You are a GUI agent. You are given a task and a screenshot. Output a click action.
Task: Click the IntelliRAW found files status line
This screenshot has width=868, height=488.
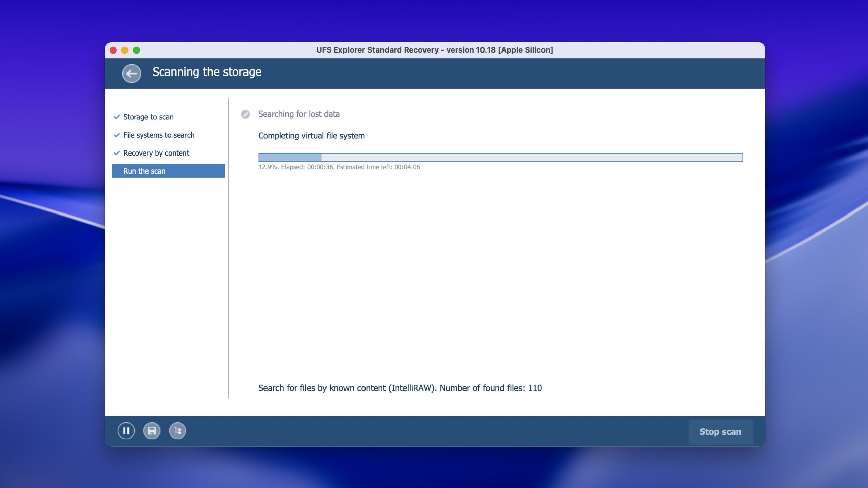400,388
